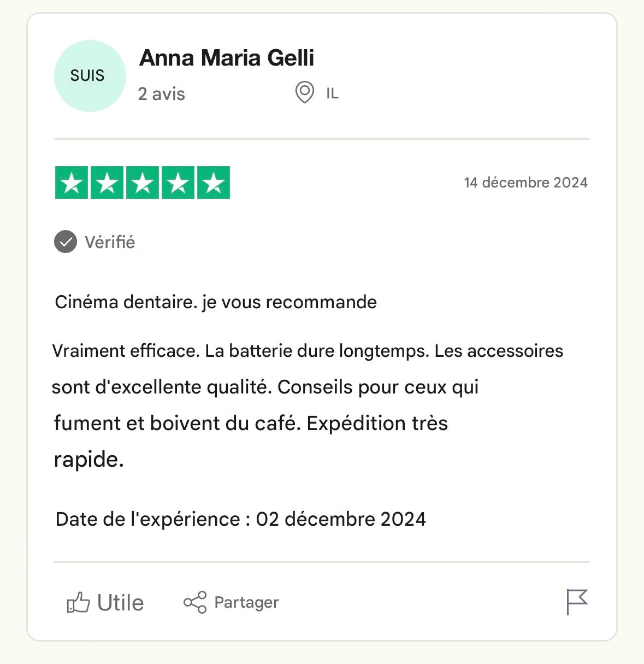The width and height of the screenshot is (644, 664).
Task: Click the first green rating star
Action: (72, 183)
